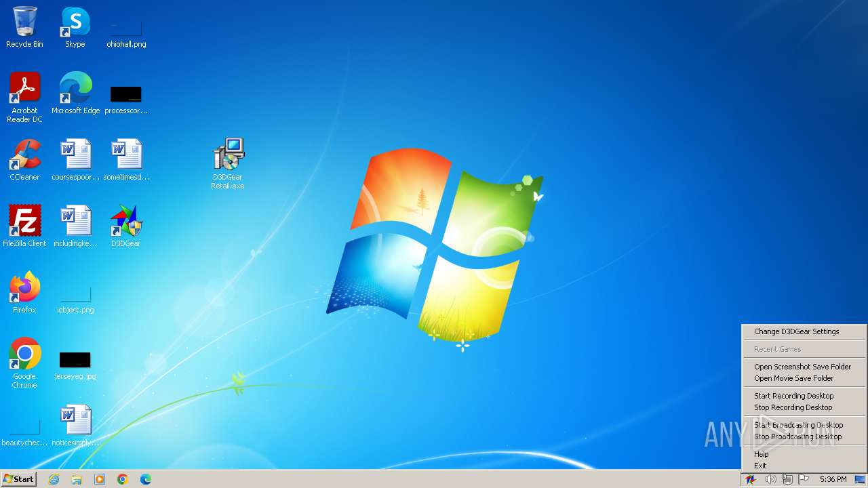Choose Open Movie Save Folder
868x488 pixels.
pos(804,378)
